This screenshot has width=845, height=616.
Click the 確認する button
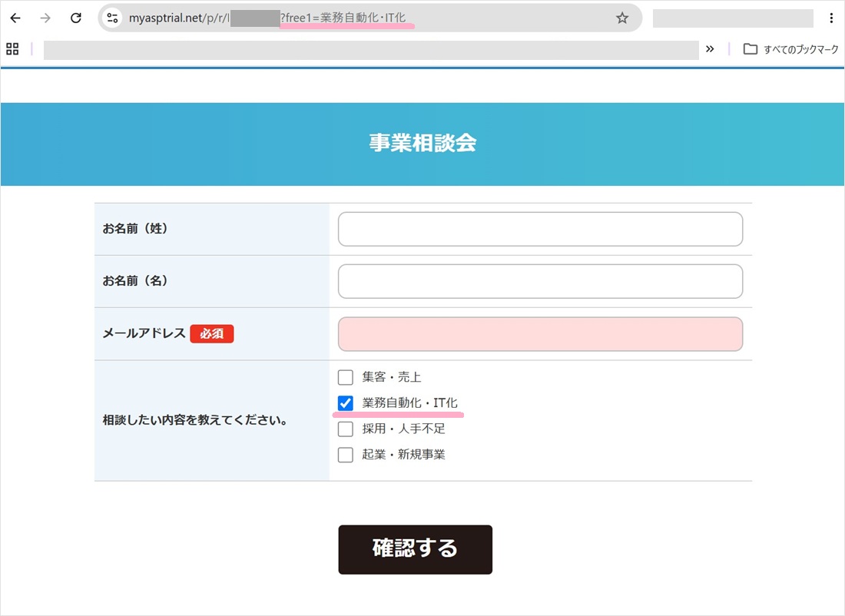(415, 550)
